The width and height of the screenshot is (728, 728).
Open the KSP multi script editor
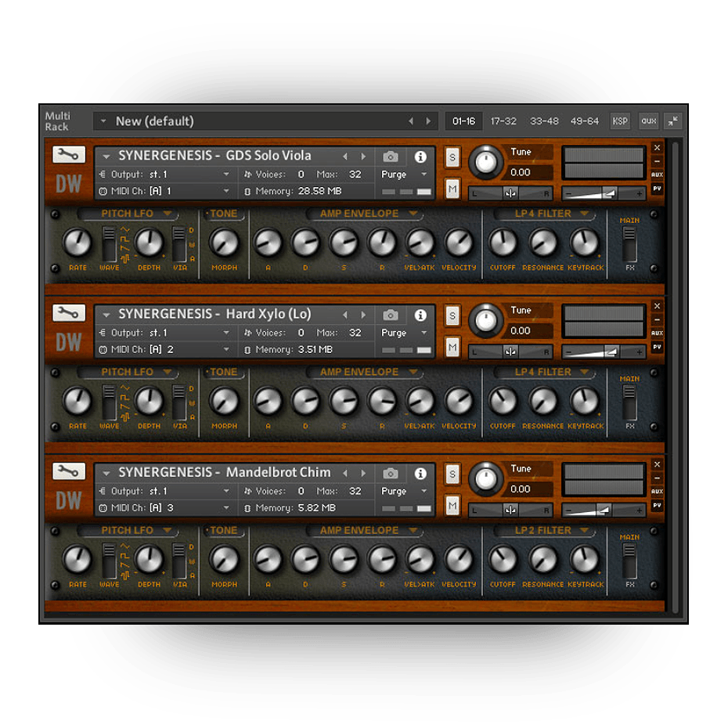point(620,121)
